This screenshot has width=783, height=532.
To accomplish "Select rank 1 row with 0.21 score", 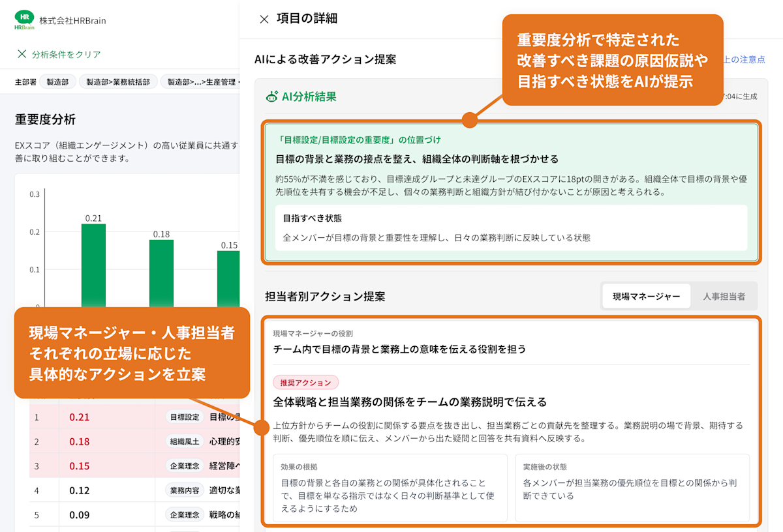I will tap(134, 417).
